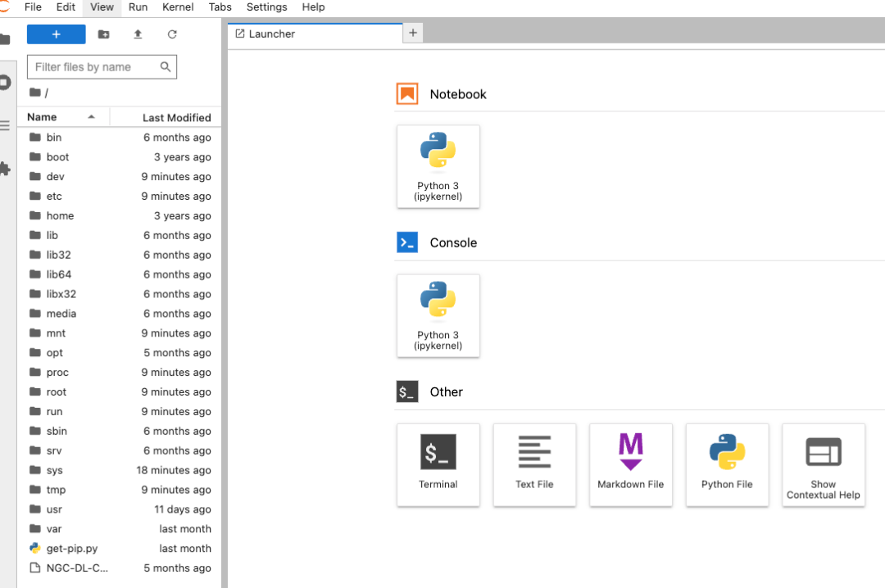This screenshot has width=885, height=588.
Task: Open the Edit menu
Action: [x=66, y=7]
